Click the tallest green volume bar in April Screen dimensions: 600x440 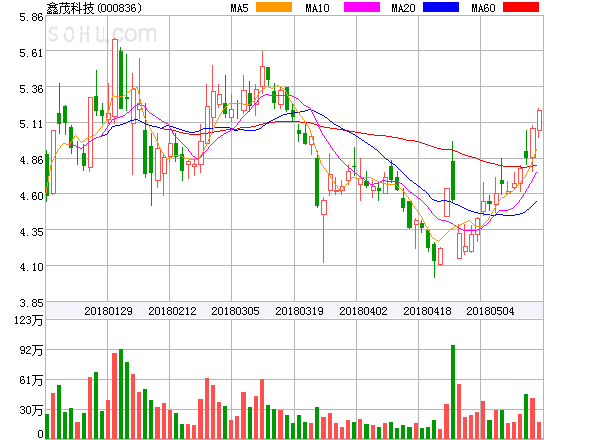(x=453, y=392)
